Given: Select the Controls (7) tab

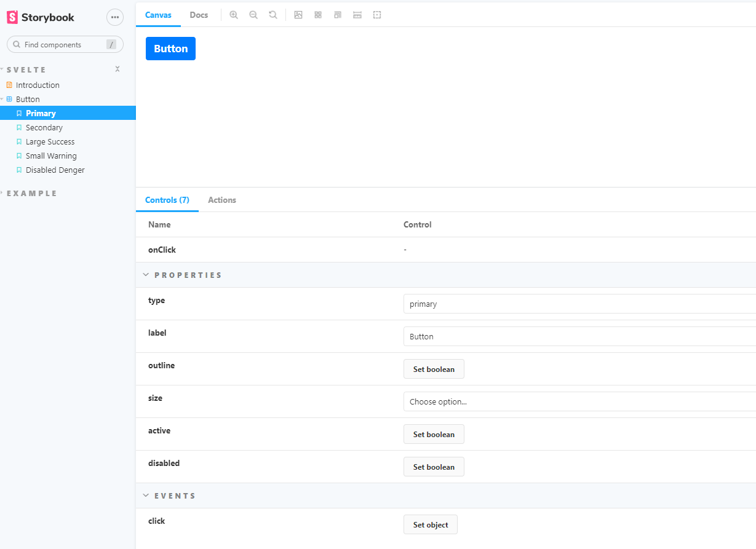Looking at the screenshot, I should point(167,200).
